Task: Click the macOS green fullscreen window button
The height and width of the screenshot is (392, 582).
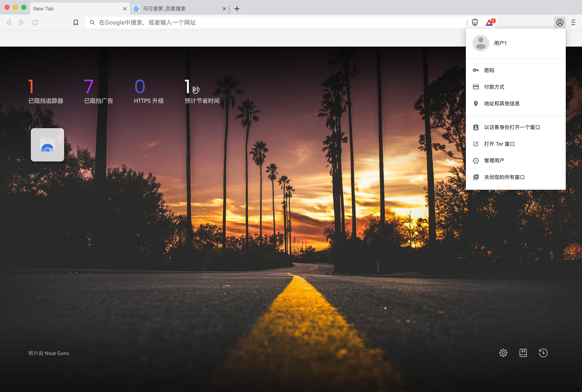Action: point(24,7)
